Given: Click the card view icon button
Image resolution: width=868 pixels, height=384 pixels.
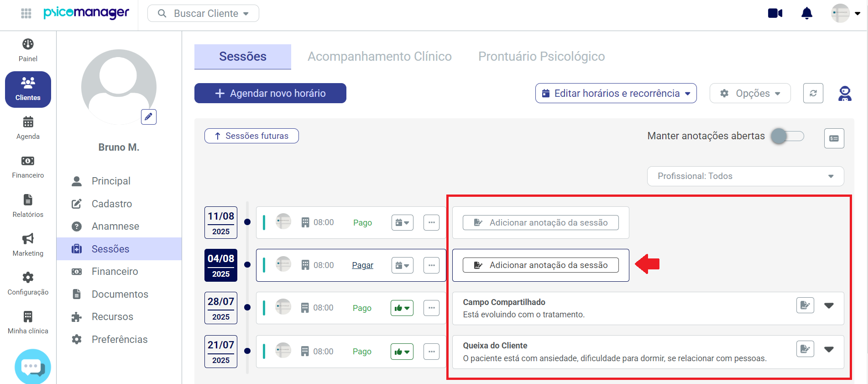Looking at the screenshot, I should (834, 138).
